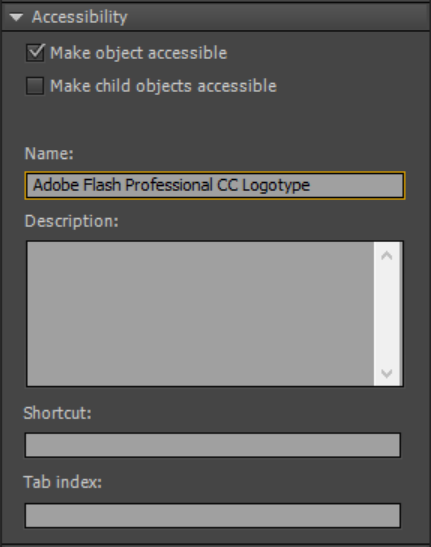Place cursor on the word 'Logotype' in Name
Image resolution: width=431 pixels, height=547 pixels.
[276, 185]
